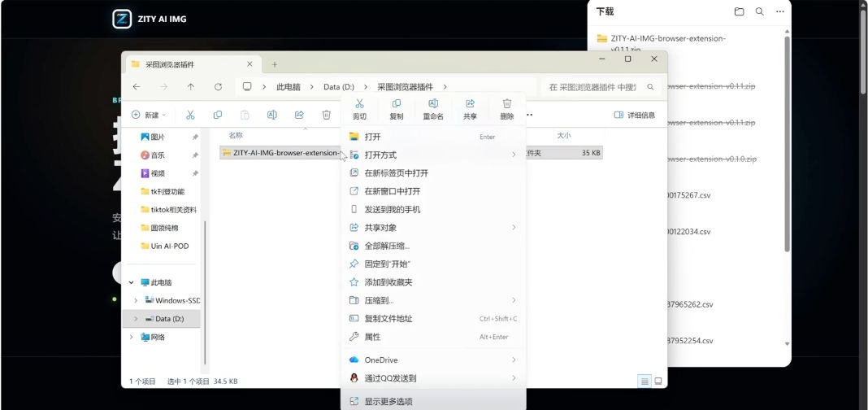Click search icon in the 下载 panel
The height and width of the screenshot is (410, 868).
(759, 11)
